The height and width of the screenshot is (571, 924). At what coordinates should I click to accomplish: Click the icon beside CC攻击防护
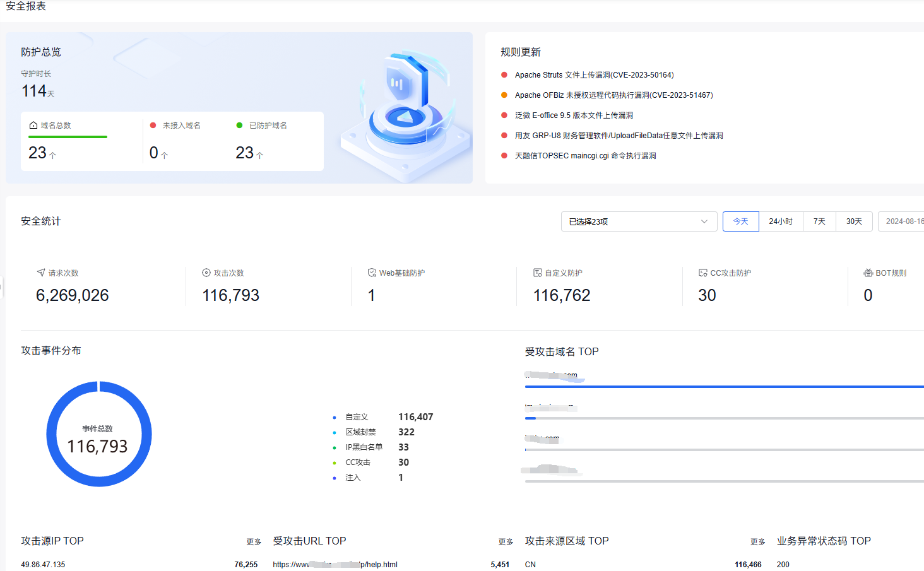(703, 273)
